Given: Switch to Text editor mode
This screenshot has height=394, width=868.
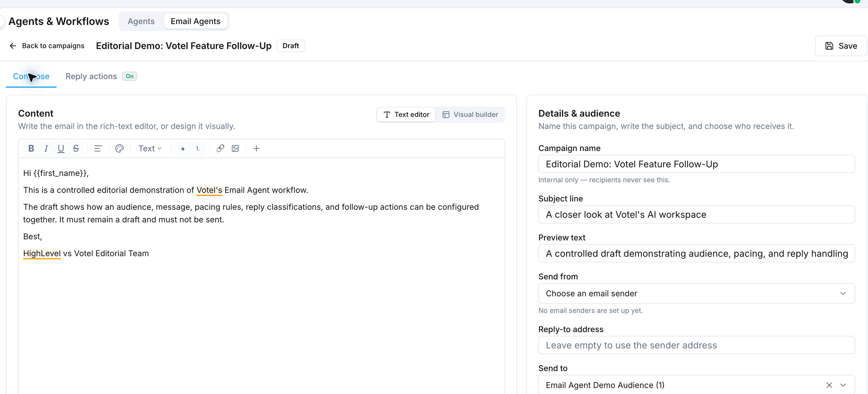Looking at the screenshot, I should tap(406, 115).
